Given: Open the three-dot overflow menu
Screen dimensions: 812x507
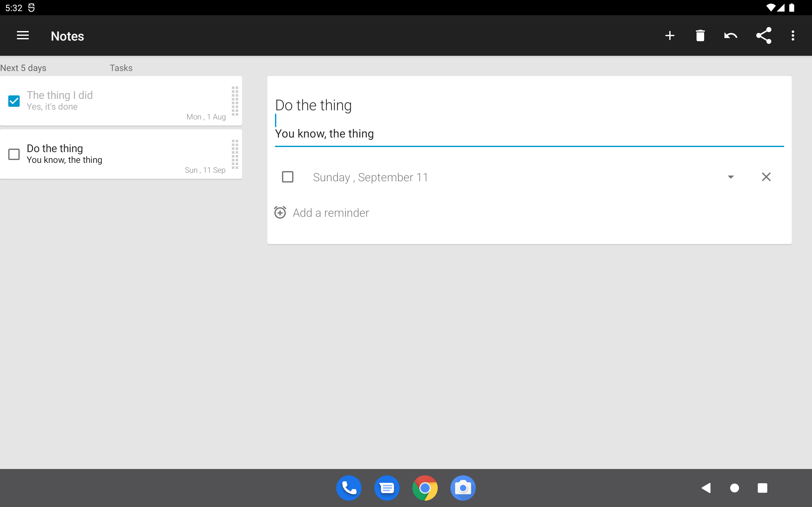Looking at the screenshot, I should pos(793,35).
